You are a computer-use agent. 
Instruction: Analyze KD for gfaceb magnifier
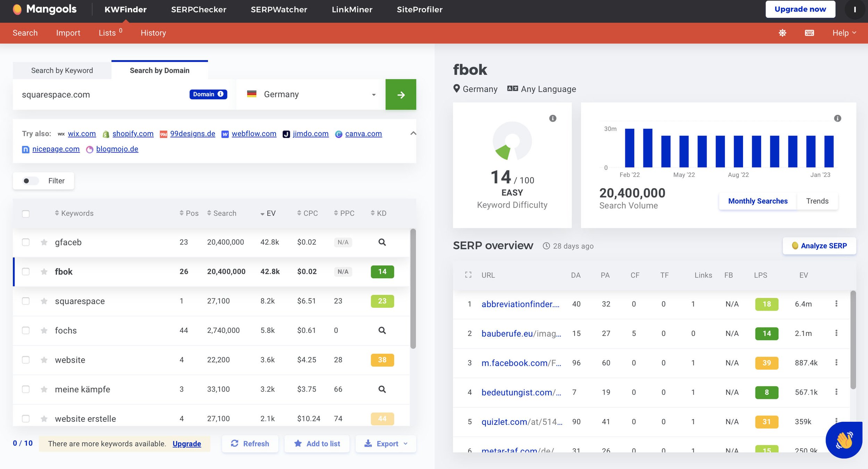pyautogui.click(x=382, y=242)
